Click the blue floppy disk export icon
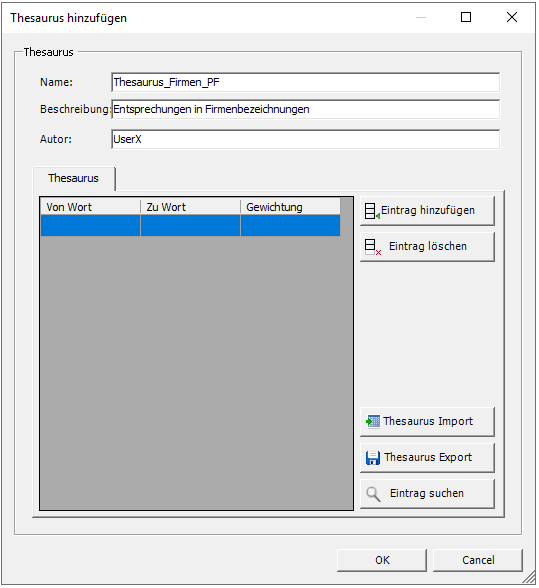 (373, 458)
